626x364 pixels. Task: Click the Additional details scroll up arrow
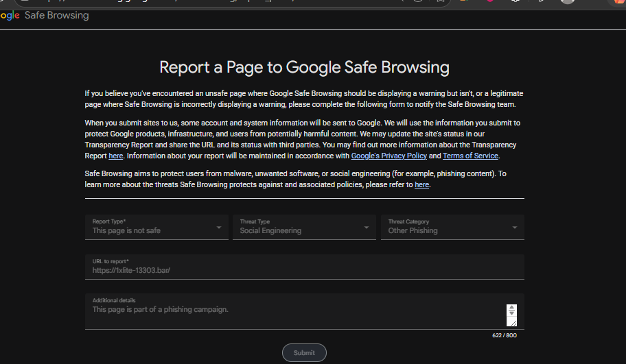511,307
